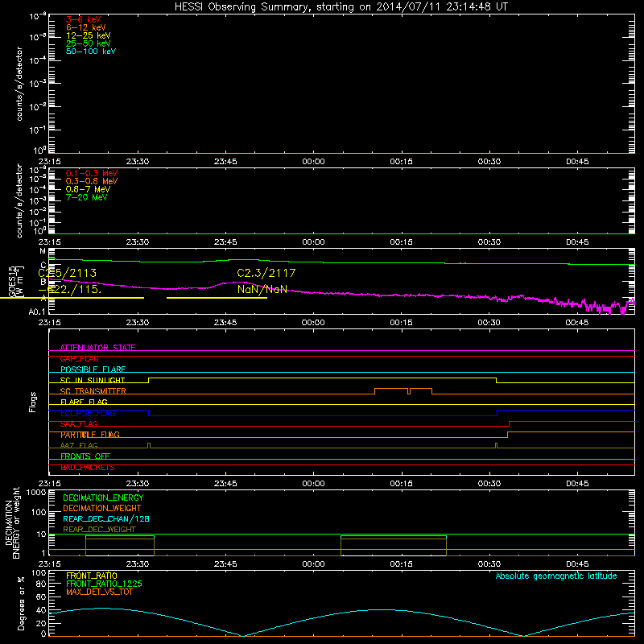Select the 50-100 keV legend label
This screenshot has height=644, width=644.
pos(91,52)
